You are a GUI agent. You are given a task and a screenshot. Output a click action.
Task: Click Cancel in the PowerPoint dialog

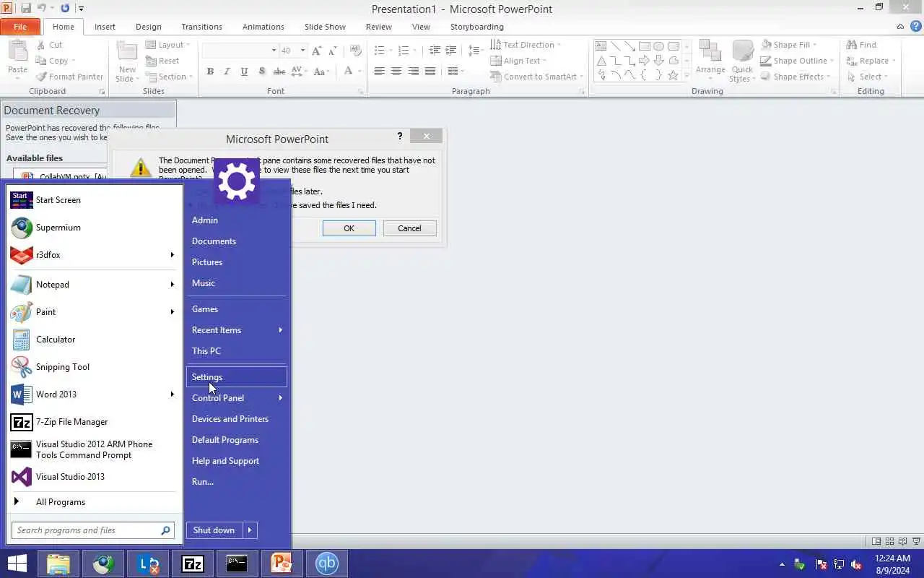pos(409,228)
